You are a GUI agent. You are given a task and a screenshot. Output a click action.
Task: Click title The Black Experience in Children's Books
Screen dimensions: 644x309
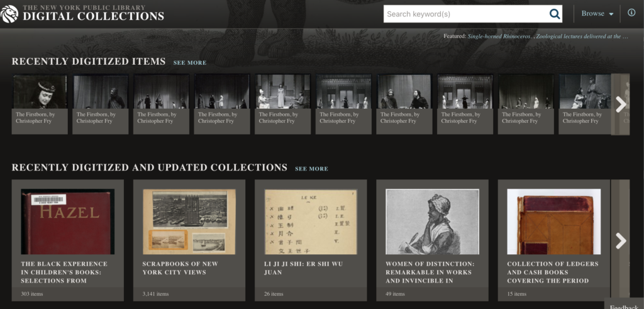(64, 272)
